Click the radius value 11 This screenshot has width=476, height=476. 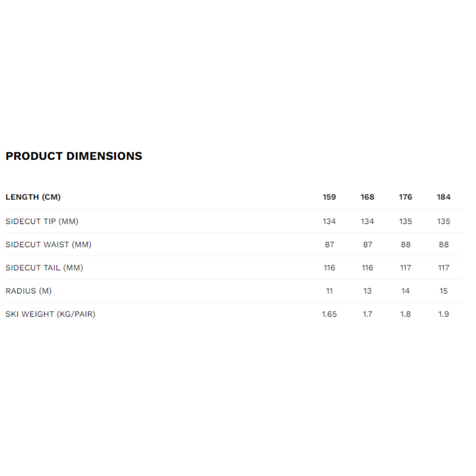pos(329,291)
